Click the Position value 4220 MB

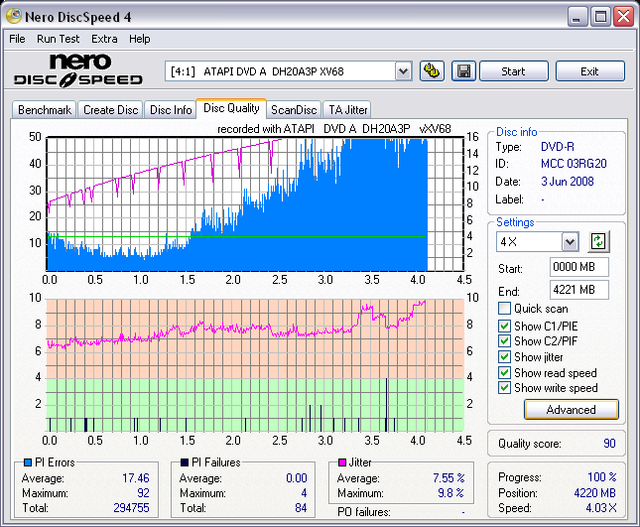pyautogui.click(x=595, y=493)
